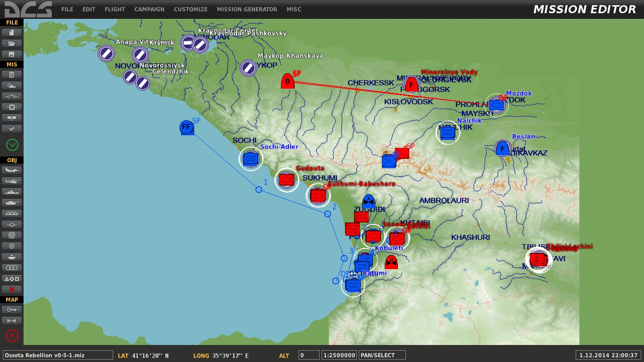This screenshot has width=644, height=362.
Task: Open the CAMPAIGN menu
Action: (x=149, y=9)
